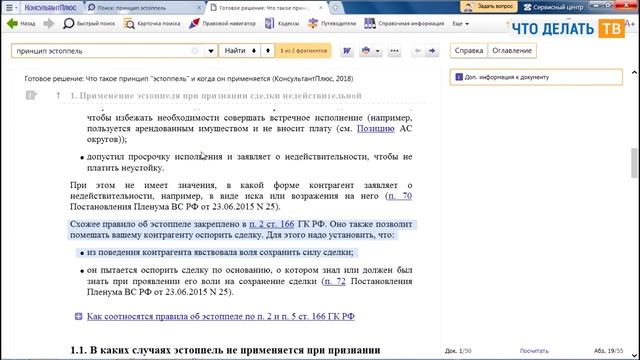Add a new tab with plus button

pos(335,7)
